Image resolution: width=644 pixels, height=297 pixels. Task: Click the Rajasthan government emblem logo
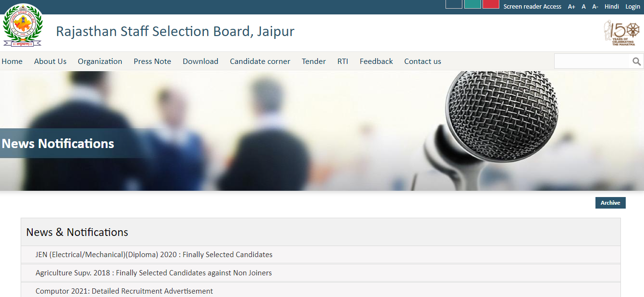tap(22, 25)
